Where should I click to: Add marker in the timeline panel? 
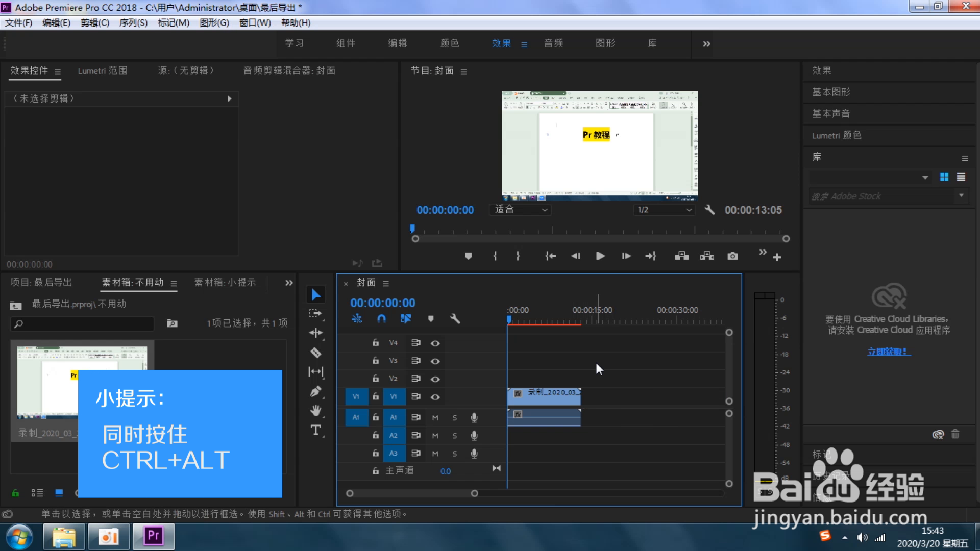[431, 319]
